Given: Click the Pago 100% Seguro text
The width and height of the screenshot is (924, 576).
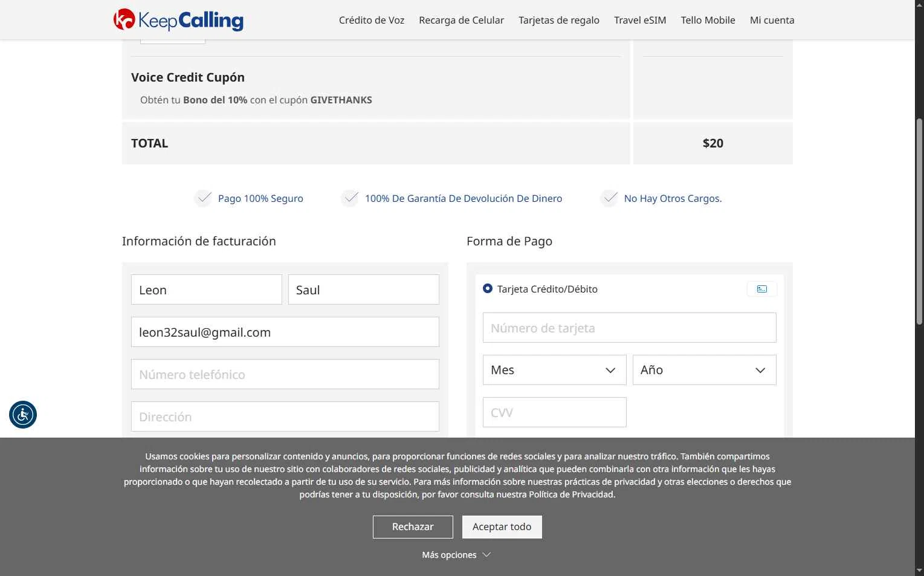Looking at the screenshot, I should tap(260, 198).
